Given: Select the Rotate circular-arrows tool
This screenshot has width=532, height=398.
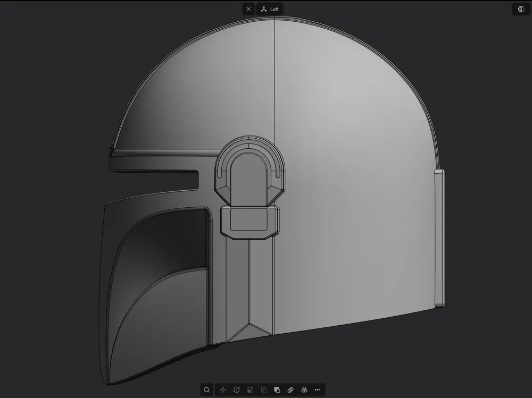Looking at the screenshot, I should pyautogui.click(x=237, y=390).
